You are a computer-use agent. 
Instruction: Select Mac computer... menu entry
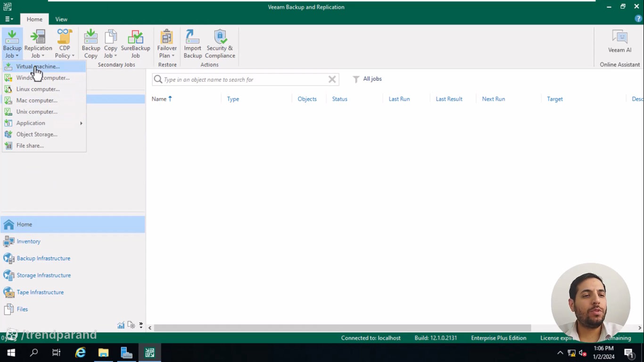click(x=44, y=100)
